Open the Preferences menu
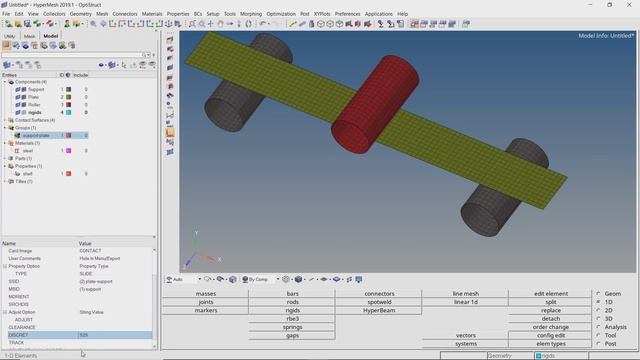The image size is (640, 360). coord(347,14)
